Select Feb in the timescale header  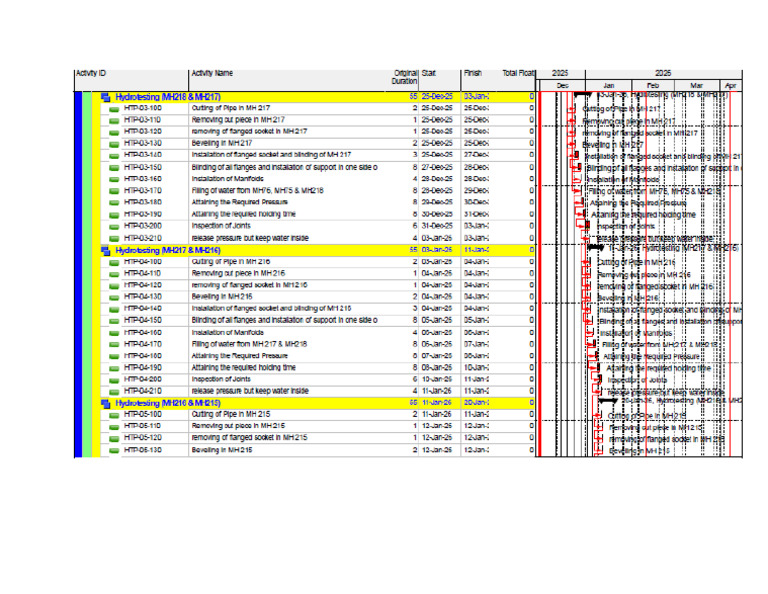653,86
